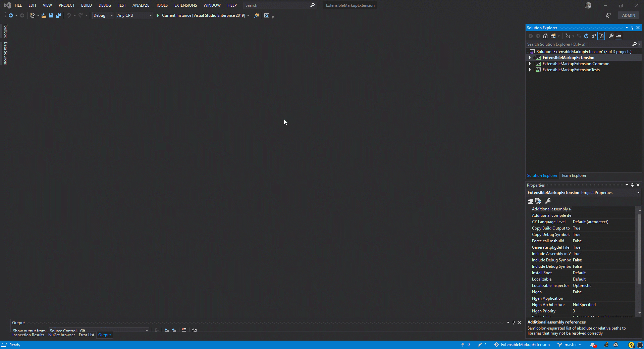
Task: Open the Properties object selector dropdown
Action: (x=638, y=193)
